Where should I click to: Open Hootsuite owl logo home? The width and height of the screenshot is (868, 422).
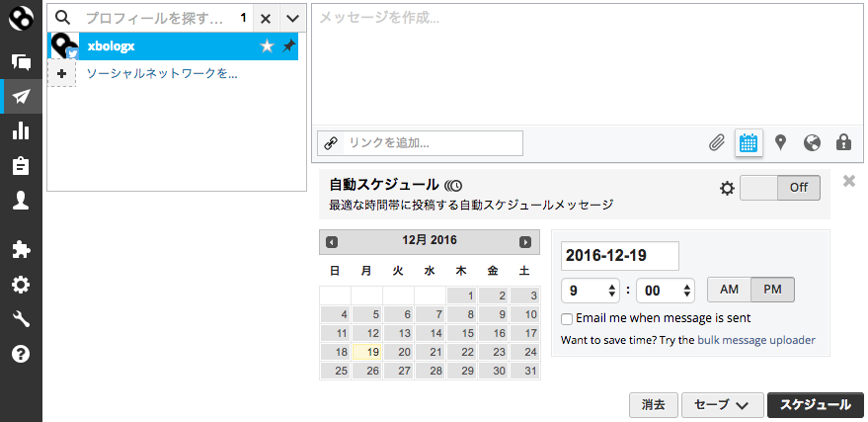[x=21, y=18]
